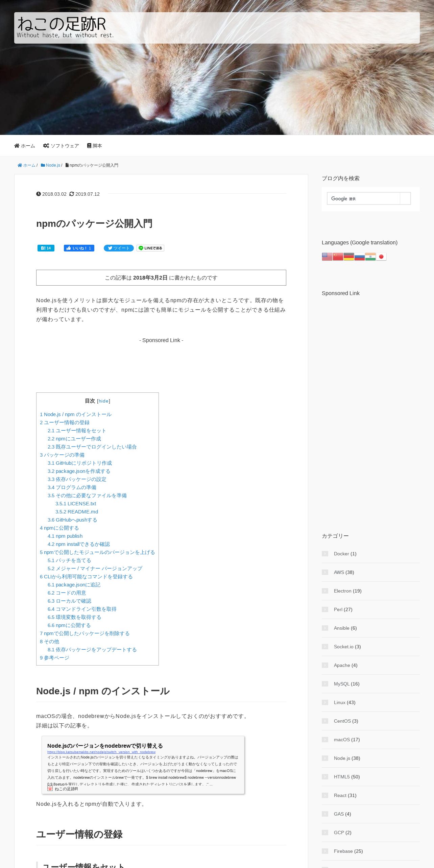
Task: Open the Apache category link
Action: pyautogui.click(x=342, y=665)
